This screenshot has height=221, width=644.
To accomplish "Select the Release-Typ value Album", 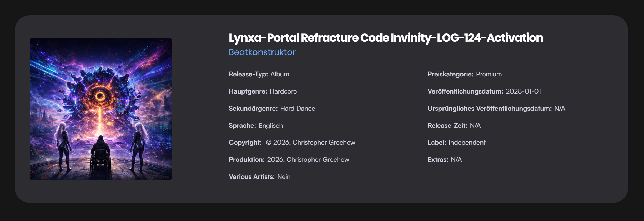I will [280, 74].
